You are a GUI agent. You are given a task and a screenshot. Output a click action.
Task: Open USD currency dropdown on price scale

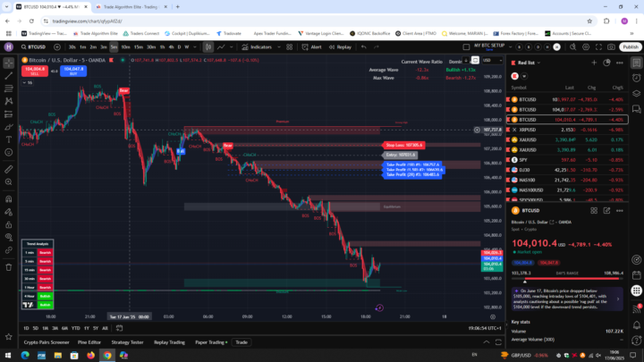click(493, 61)
